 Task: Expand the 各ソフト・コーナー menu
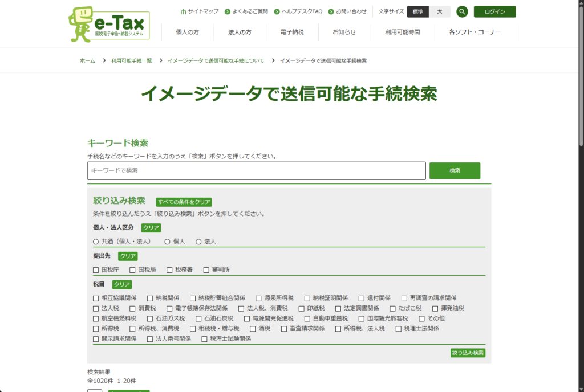[x=475, y=32]
